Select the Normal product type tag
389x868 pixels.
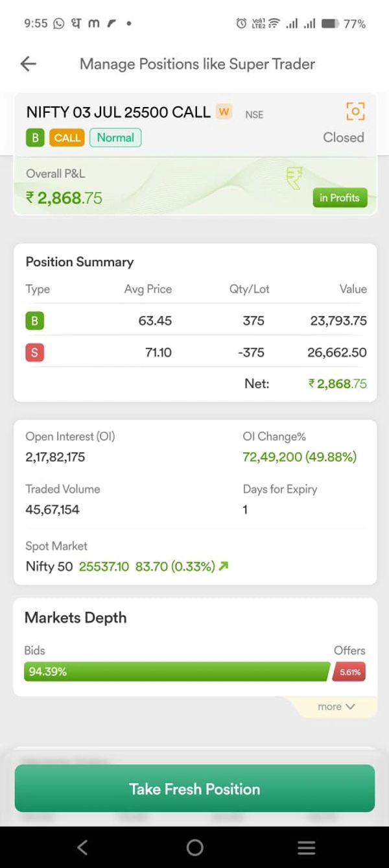point(115,138)
